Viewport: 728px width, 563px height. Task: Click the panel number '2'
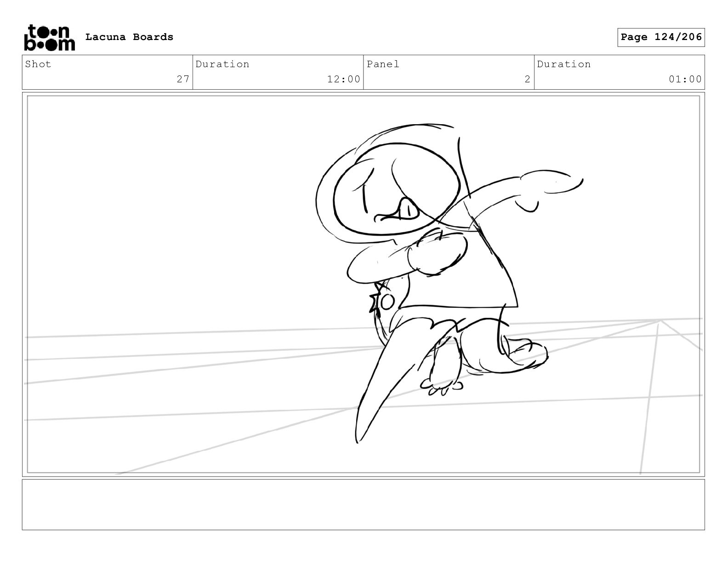pyautogui.click(x=528, y=79)
